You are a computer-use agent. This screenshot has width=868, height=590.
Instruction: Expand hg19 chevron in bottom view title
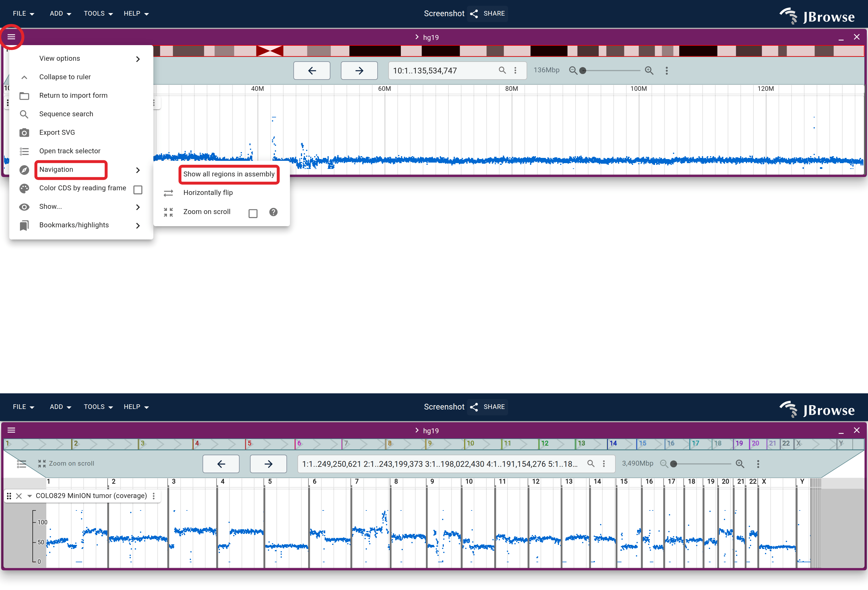pos(417,430)
